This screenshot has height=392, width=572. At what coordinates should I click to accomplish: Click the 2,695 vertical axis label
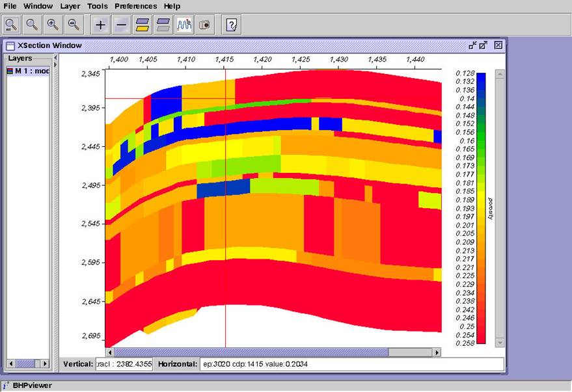pyautogui.click(x=90, y=336)
